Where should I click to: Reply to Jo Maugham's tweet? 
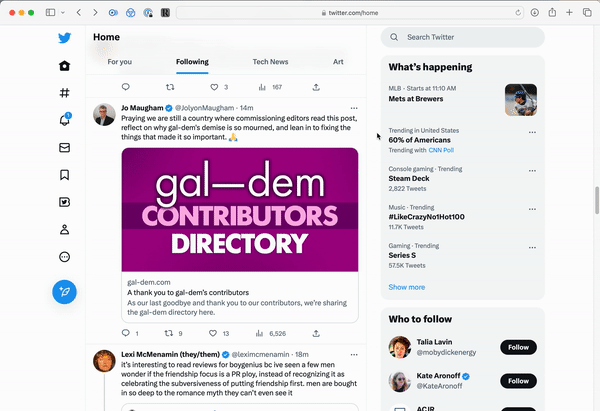(126, 333)
